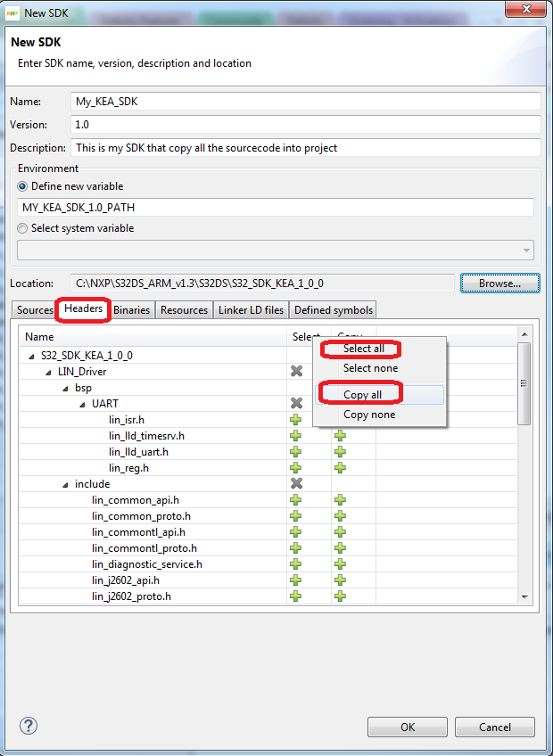Click the Description input field
This screenshot has width=553, height=756.
point(305,147)
